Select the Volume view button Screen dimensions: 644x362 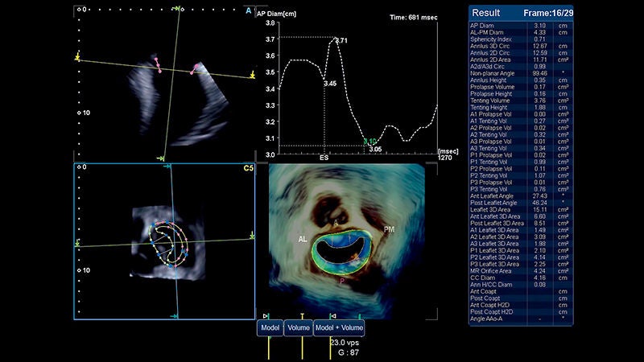tap(298, 328)
